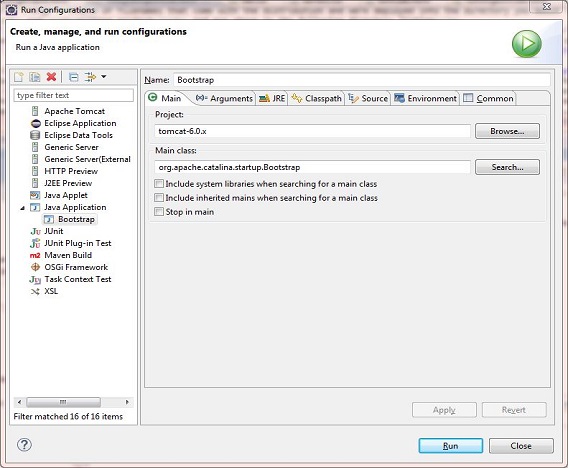This screenshot has width=568, height=468.
Task: Open the filter options dropdown arrow
Action: (104, 77)
